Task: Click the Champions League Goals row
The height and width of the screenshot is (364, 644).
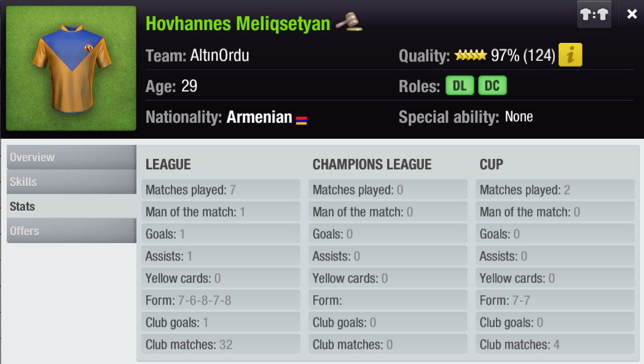Action: click(388, 234)
